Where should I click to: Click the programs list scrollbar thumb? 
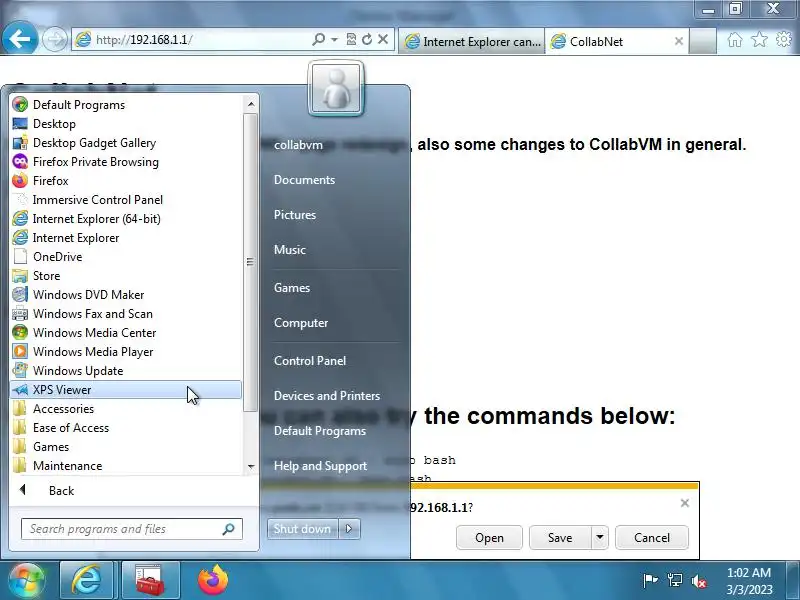click(250, 262)
